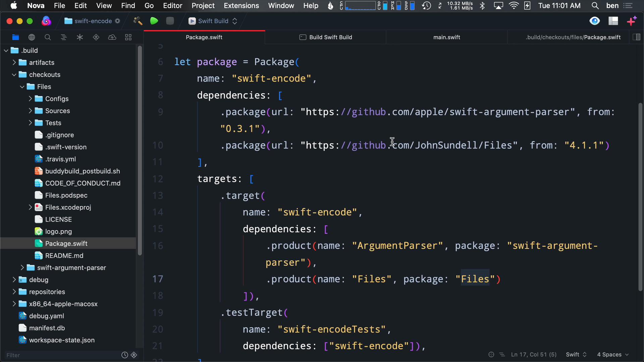Collapse the .build folder

(x=6, y=51)
